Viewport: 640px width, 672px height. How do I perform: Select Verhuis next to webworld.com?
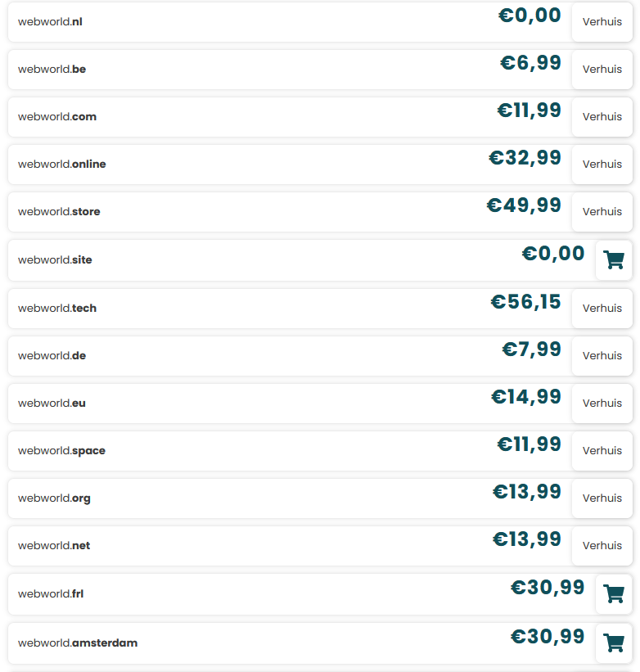point(602,117)
